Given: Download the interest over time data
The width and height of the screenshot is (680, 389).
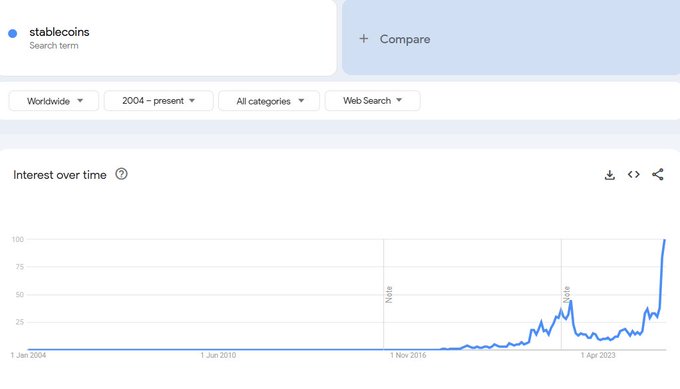Looking at the screenshot, I should tap(610, 175).
